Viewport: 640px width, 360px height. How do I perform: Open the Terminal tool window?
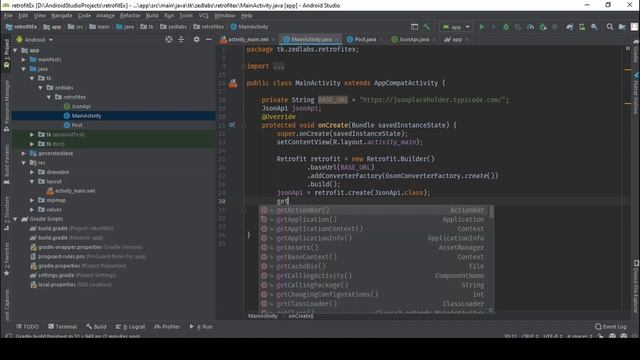(x=62, y=327)
